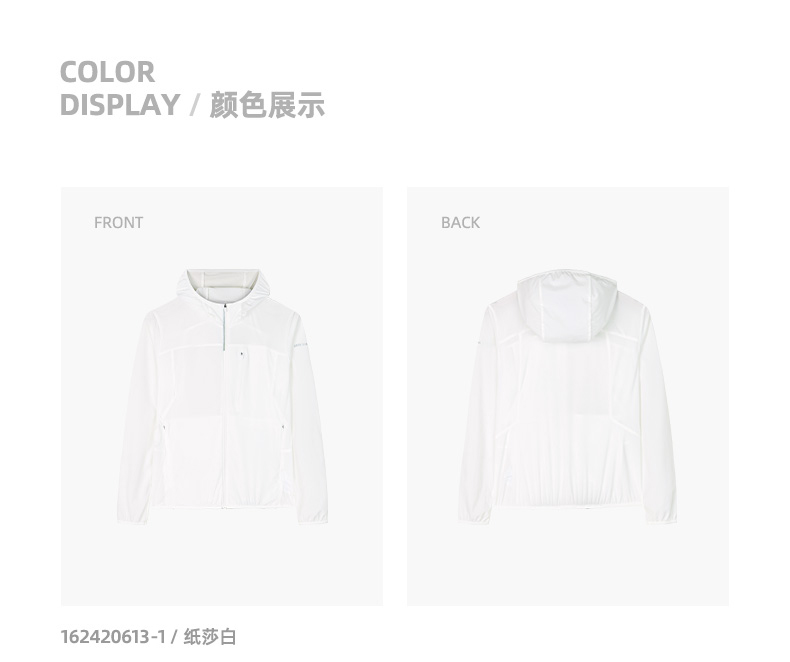790x662 pixels.
Task: Click the front view jacket image
Action: coord(222,396)
